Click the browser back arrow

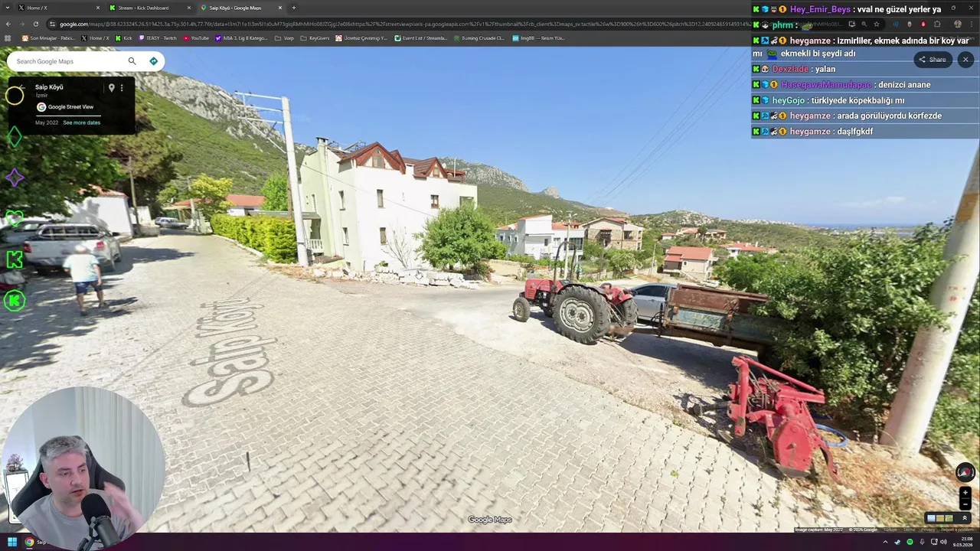[x=8, y=24]
